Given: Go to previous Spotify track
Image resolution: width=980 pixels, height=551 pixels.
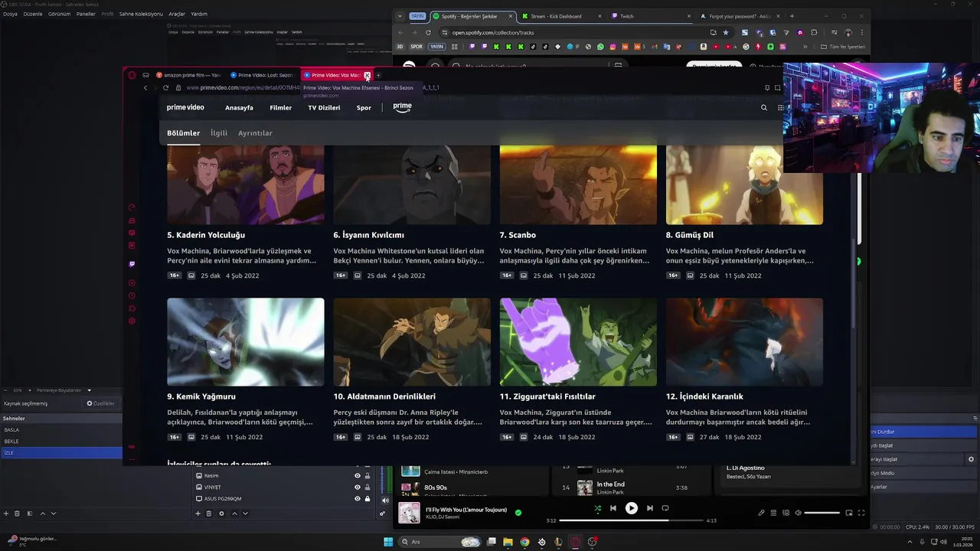Looking at the screenshot, I should click(612, 508).
